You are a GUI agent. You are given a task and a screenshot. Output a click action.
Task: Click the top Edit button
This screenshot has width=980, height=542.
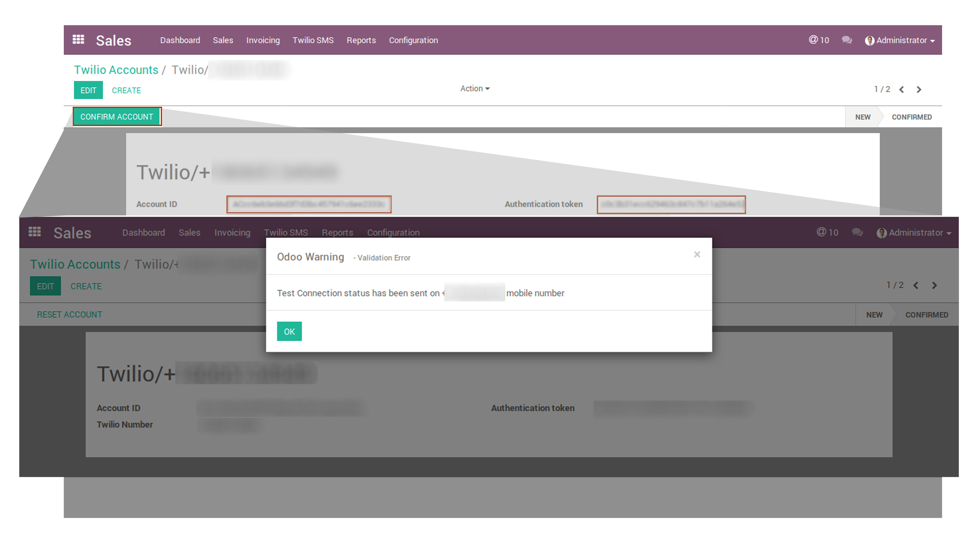[88, 90]
